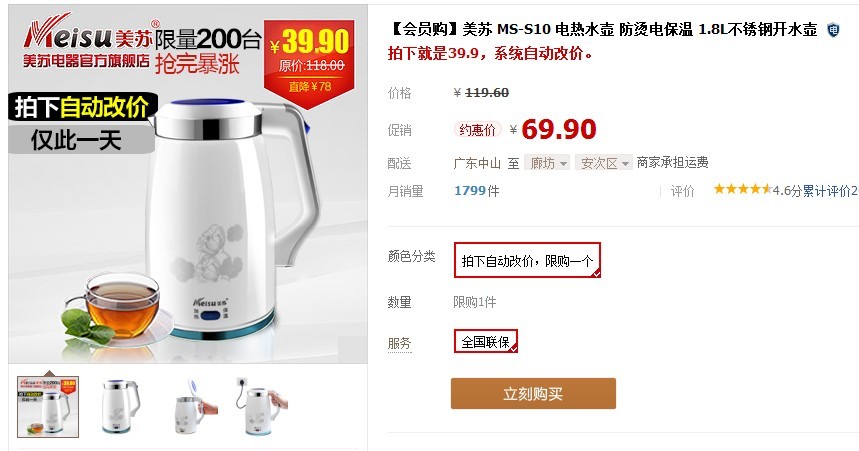The height and width of the screenshot is (451, 859).
Task: Open the 廊坊 city dropdown
Action: [547, 163]
